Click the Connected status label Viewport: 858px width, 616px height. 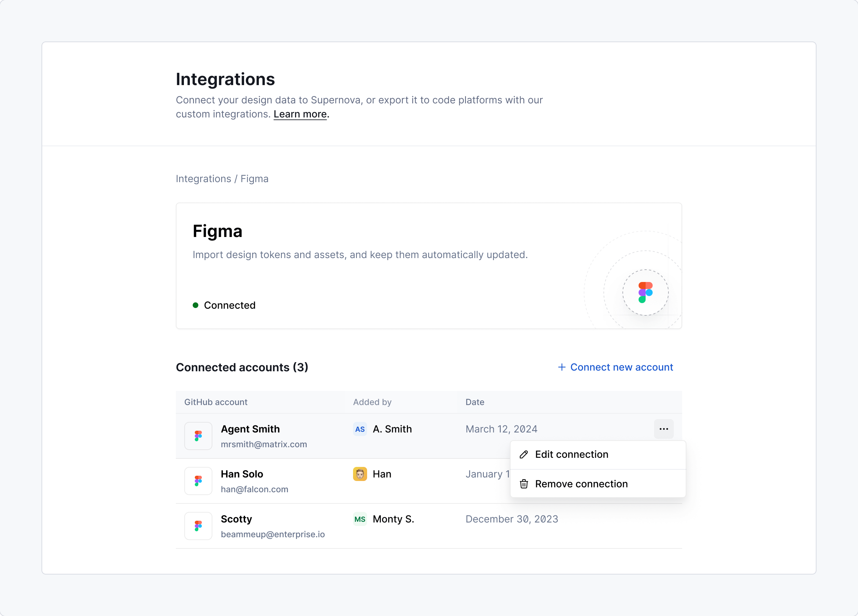[230, 305]
